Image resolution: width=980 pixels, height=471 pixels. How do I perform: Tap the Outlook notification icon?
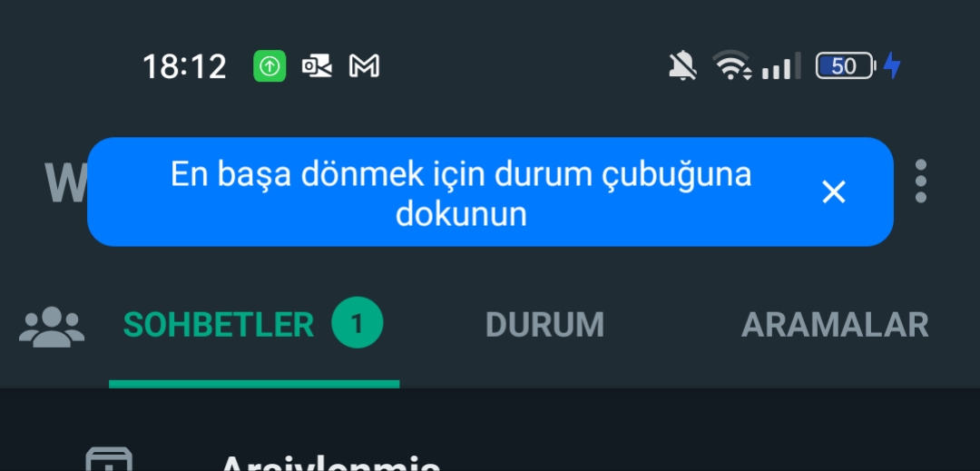click(317, 65)
